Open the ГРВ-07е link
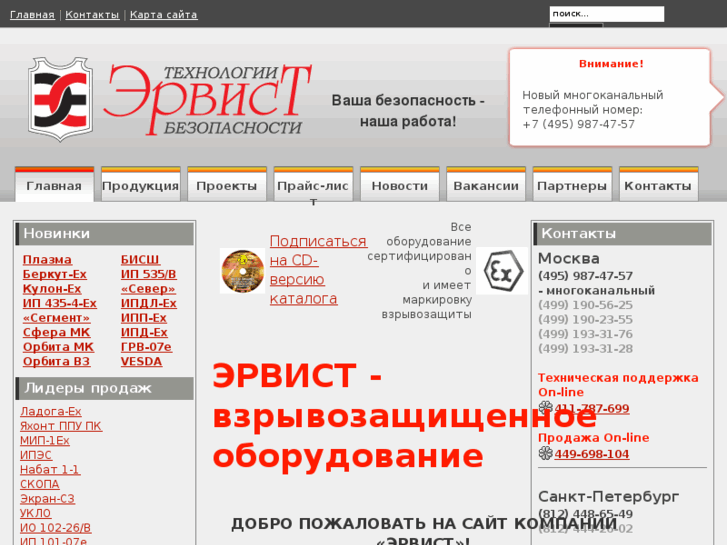 point(147,347)
